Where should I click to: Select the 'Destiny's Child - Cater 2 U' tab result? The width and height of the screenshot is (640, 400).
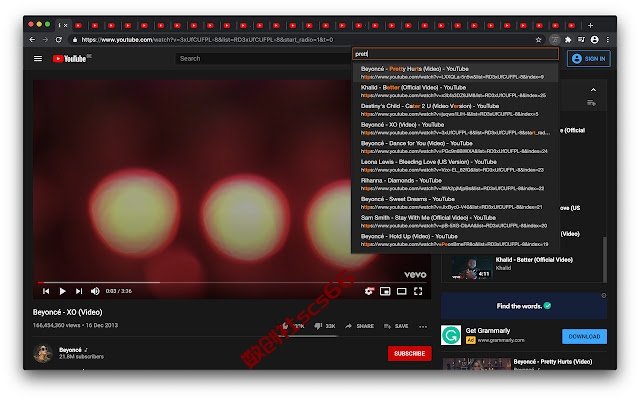[x=455, y=110]
